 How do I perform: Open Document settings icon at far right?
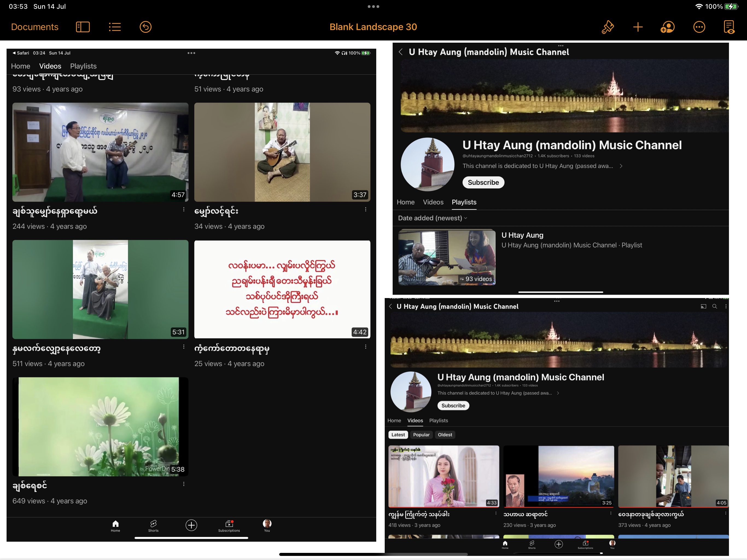tap(729, 27)
